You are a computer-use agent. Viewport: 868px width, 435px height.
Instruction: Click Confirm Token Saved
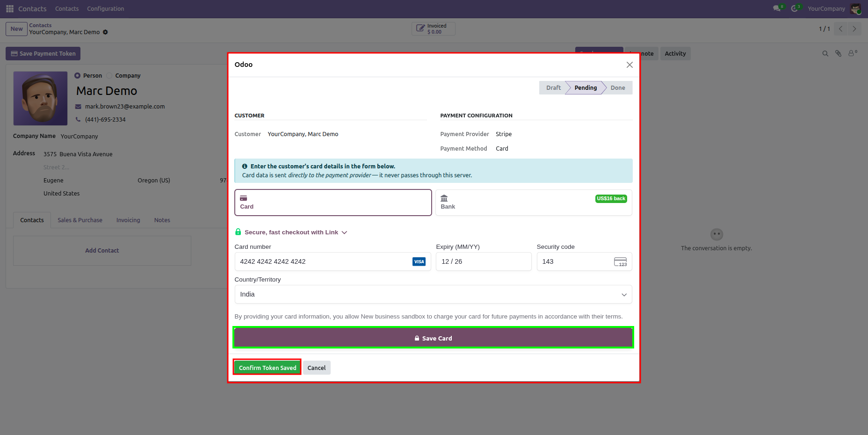[268, 368]
